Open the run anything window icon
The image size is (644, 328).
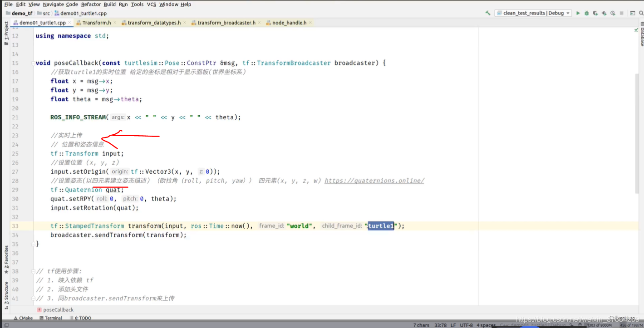633,13
